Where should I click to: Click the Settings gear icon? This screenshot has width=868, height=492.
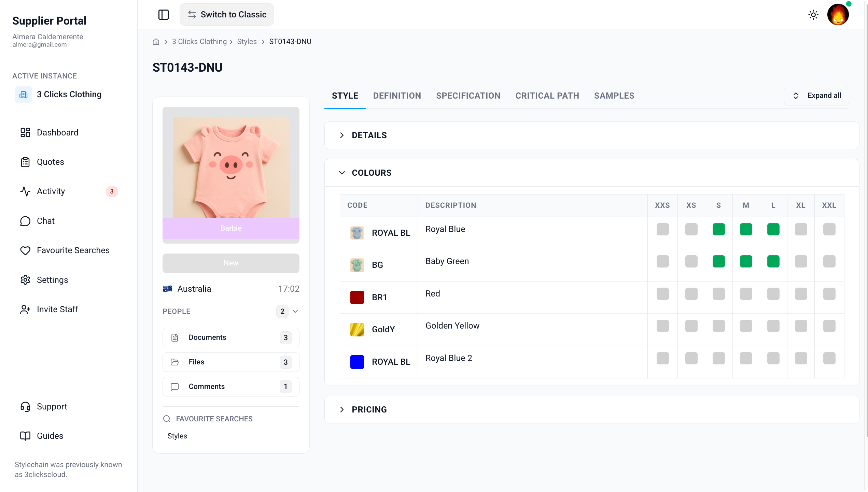coord(25,280)
